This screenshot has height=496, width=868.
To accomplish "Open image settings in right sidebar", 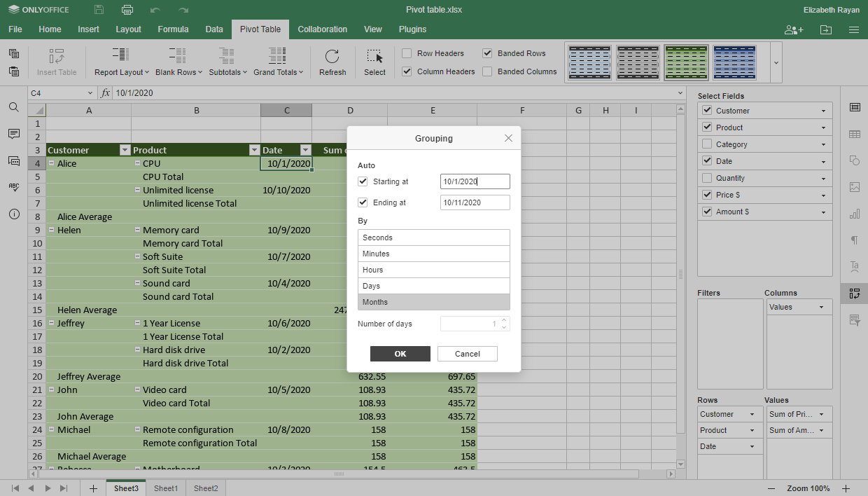I will pos(855,187).
